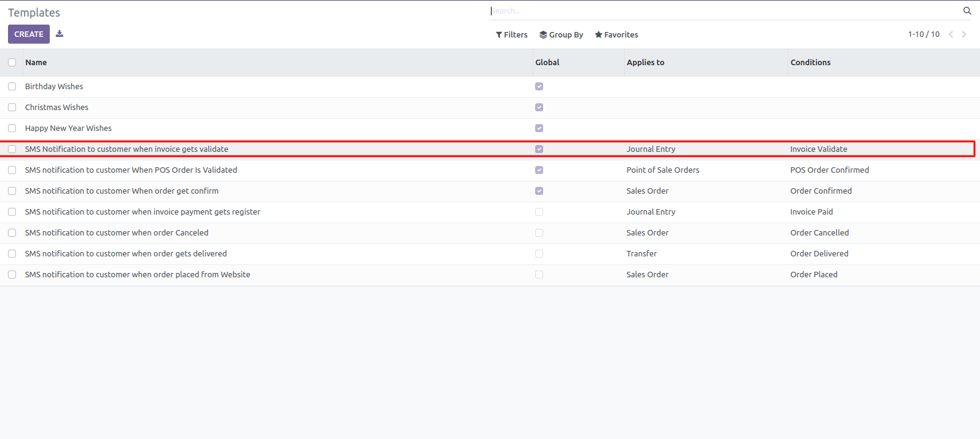Go to next page arrow
The image size is (980, 439).
(x=964, y=34)
